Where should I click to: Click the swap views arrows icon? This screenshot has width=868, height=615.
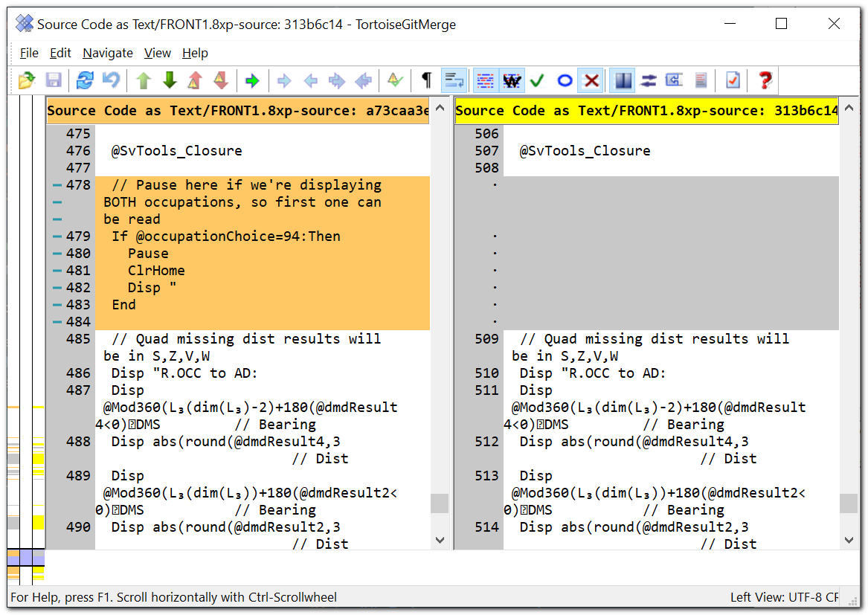[x=649, y=80]
